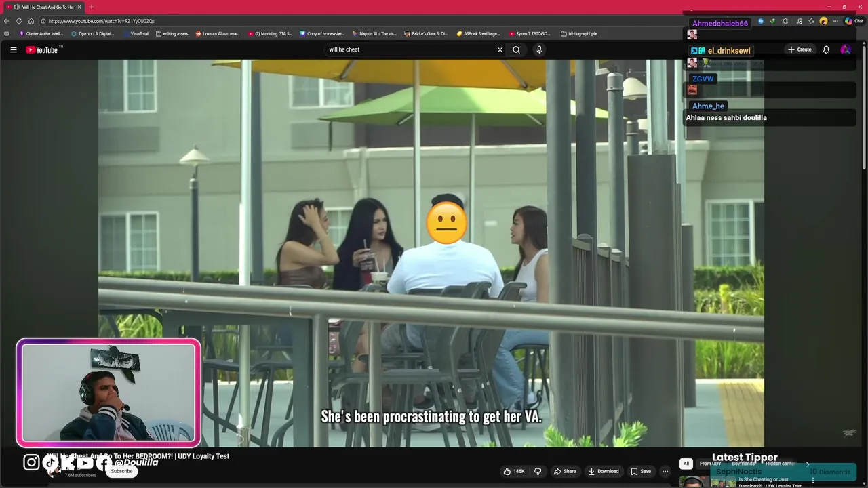This screenshot has width=868, height=488.
Task: Select the 'Hidden camera' filter chip
Action: pyautogui.click(x=780, y=464)
